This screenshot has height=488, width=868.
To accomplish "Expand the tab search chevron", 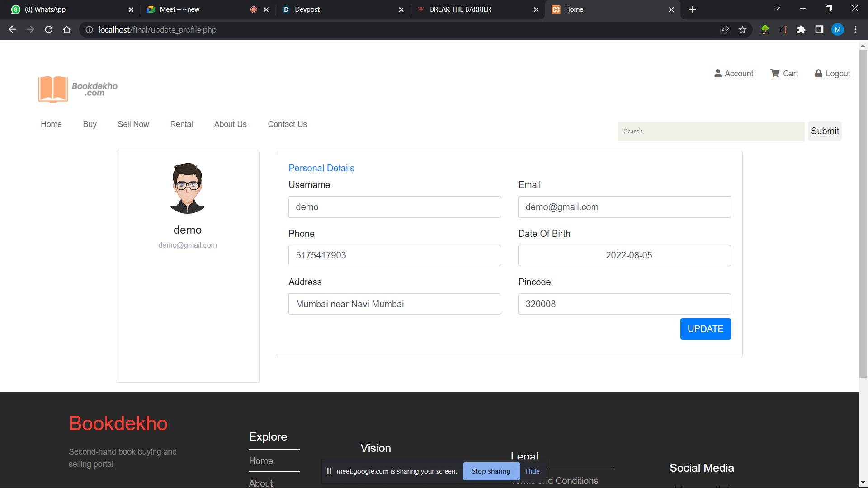I will (777, 9).
